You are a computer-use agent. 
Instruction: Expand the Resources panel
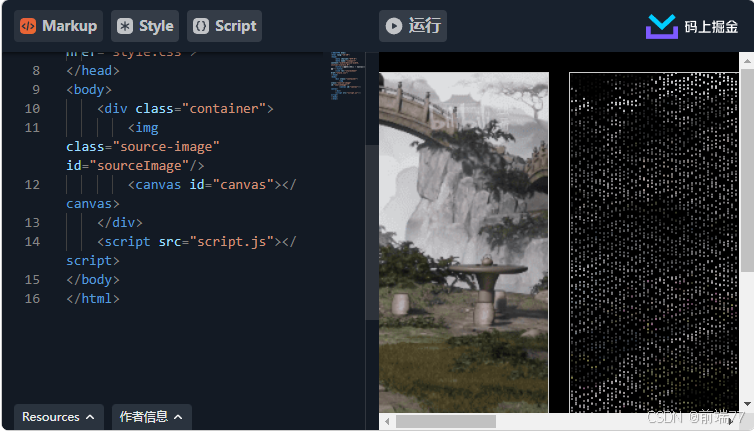click(59, 417)
